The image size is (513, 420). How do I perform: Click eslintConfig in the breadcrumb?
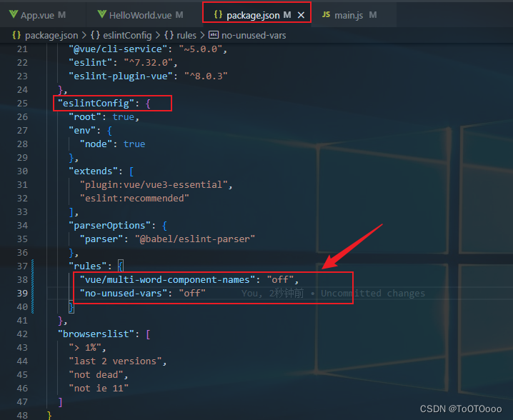127,35
